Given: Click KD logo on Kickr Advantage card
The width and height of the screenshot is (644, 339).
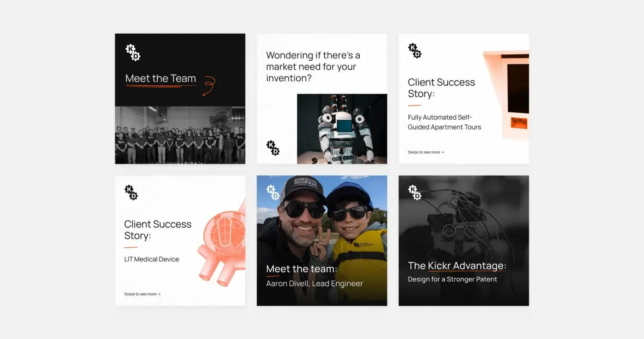Looking at the screenshot, I should point(415,193).
